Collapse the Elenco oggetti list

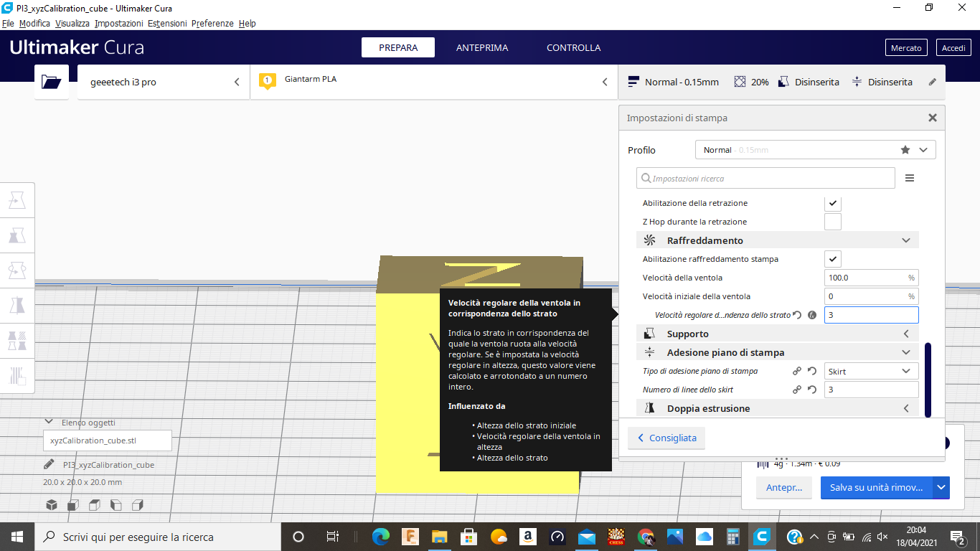tap(49, 422)
